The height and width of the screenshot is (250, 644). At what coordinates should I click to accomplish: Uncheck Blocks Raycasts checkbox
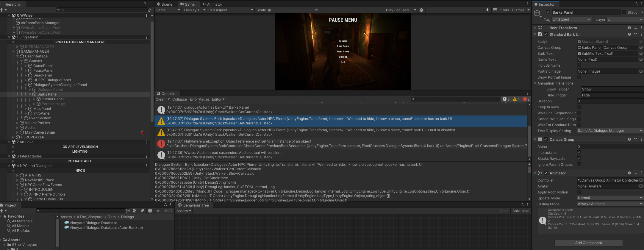579,159
